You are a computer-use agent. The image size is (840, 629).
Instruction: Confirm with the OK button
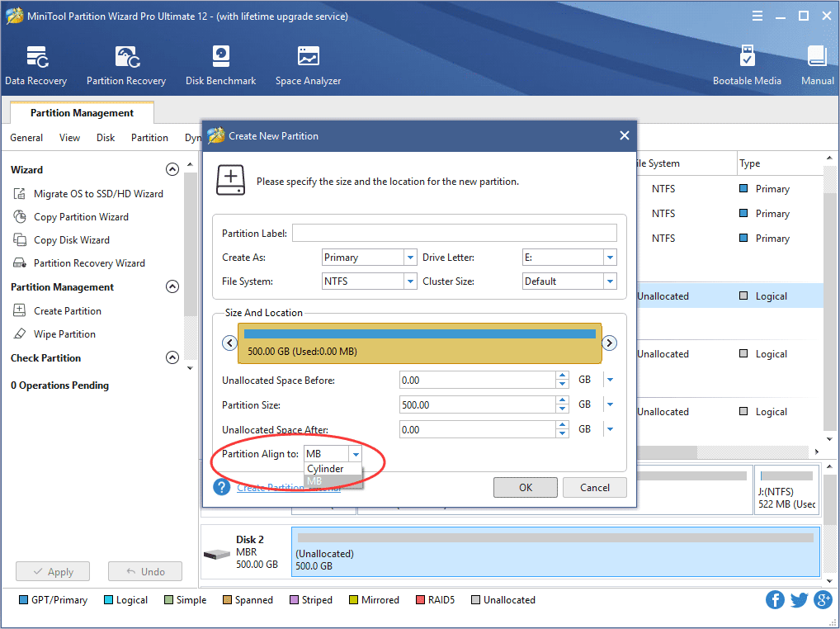(525, 487)
